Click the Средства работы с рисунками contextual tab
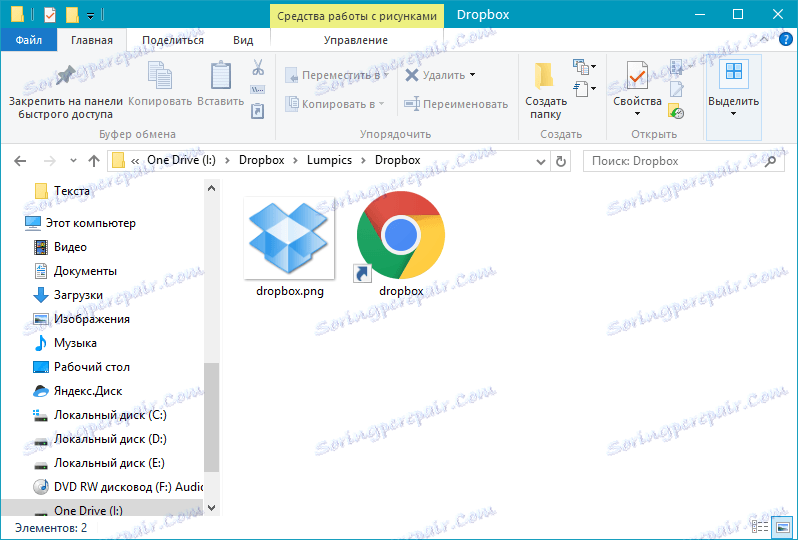The width and height of the screenshot is (798, 540). [x=357, y=16]
